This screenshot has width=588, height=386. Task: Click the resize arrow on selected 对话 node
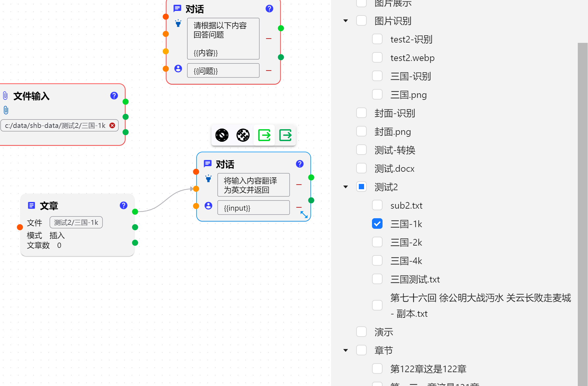[304, 215]
